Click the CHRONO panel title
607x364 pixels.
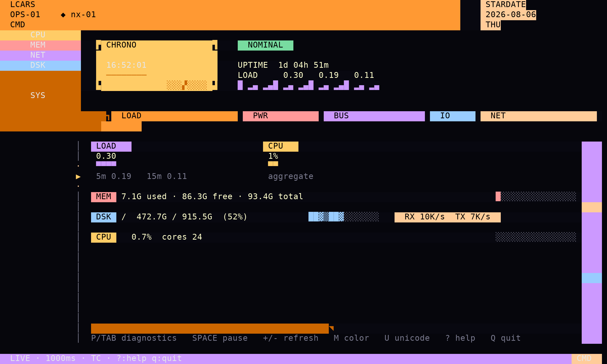point(121,45)
